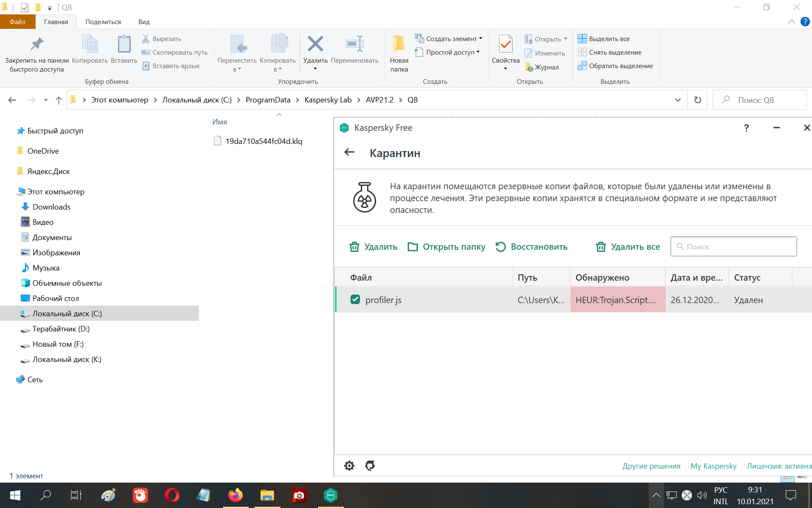The height and width of the screenshot is (508, 812).
Task: Switch to the Поделиться ribbon tab
Action: (103, 22)
